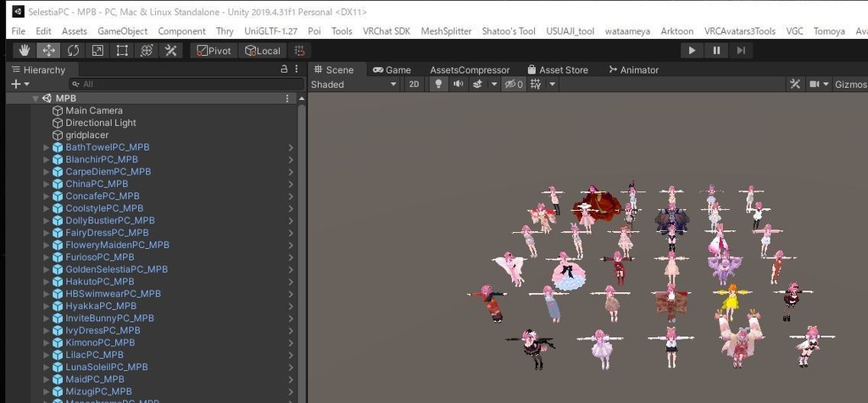This screenshot has width=868, height=403.
Task: Click the Unity logo in title bar
Action: pos(19,12)
